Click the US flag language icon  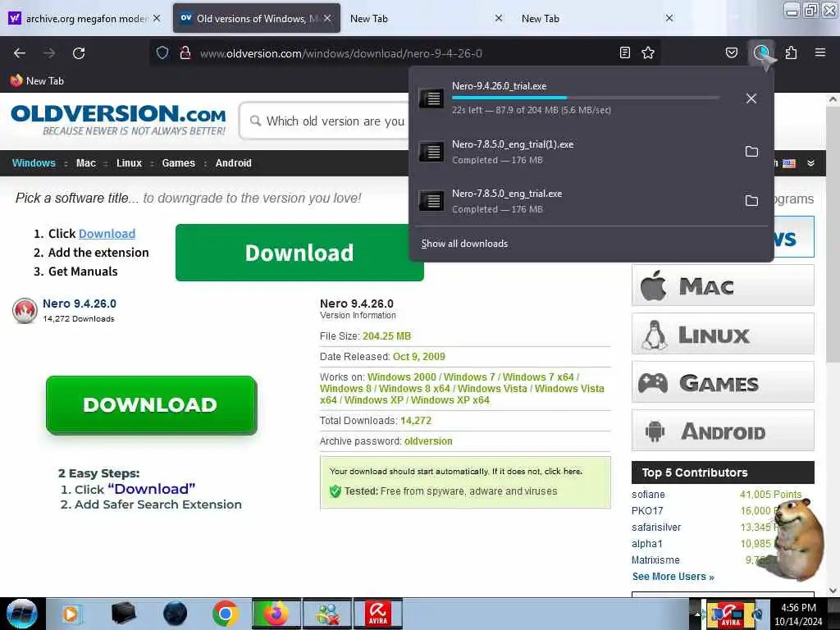click(789, 163)
